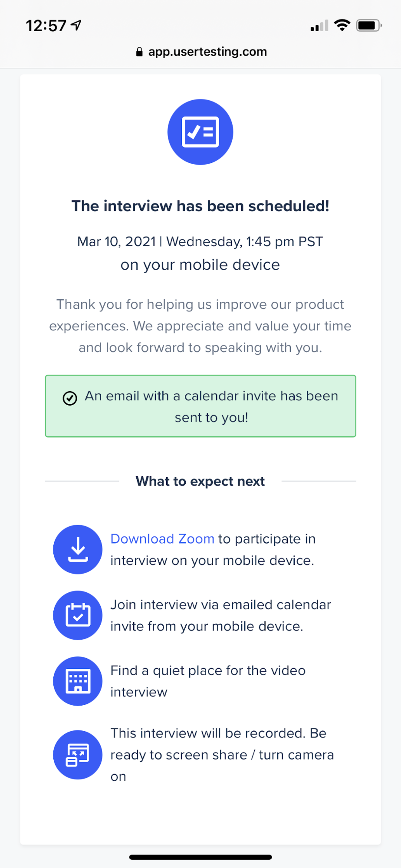
Task: Tap the download arrow icon
Action: click(78, 550)
